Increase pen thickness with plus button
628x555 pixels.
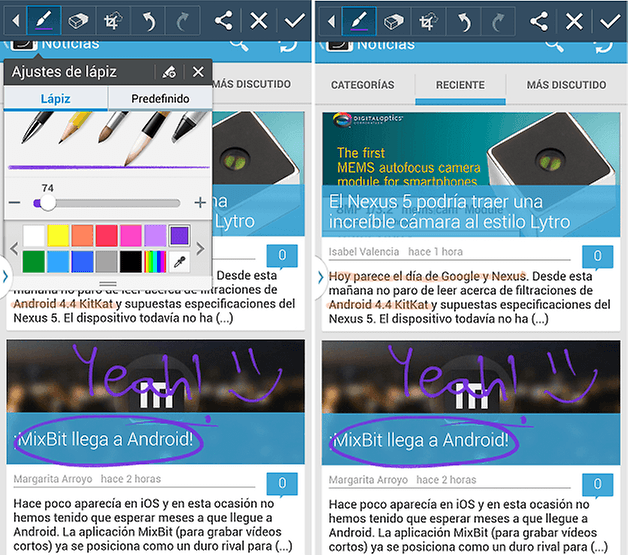tap(200, 203)
